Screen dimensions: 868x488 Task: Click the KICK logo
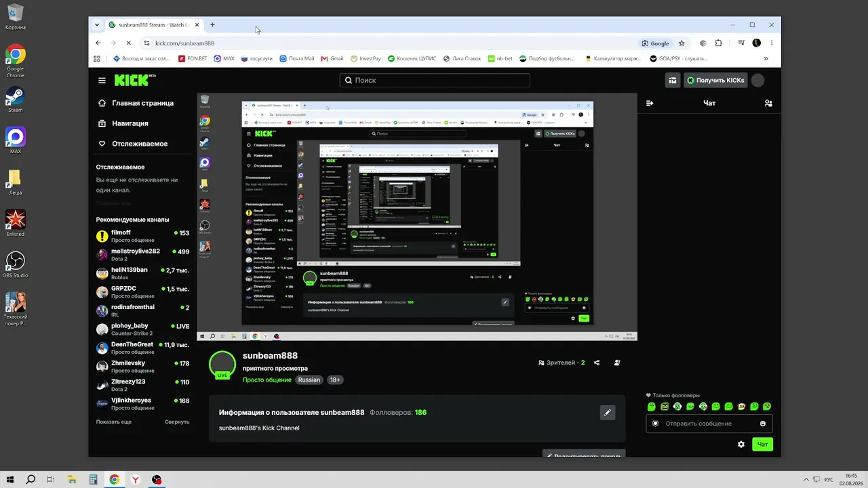pos(134,80)
